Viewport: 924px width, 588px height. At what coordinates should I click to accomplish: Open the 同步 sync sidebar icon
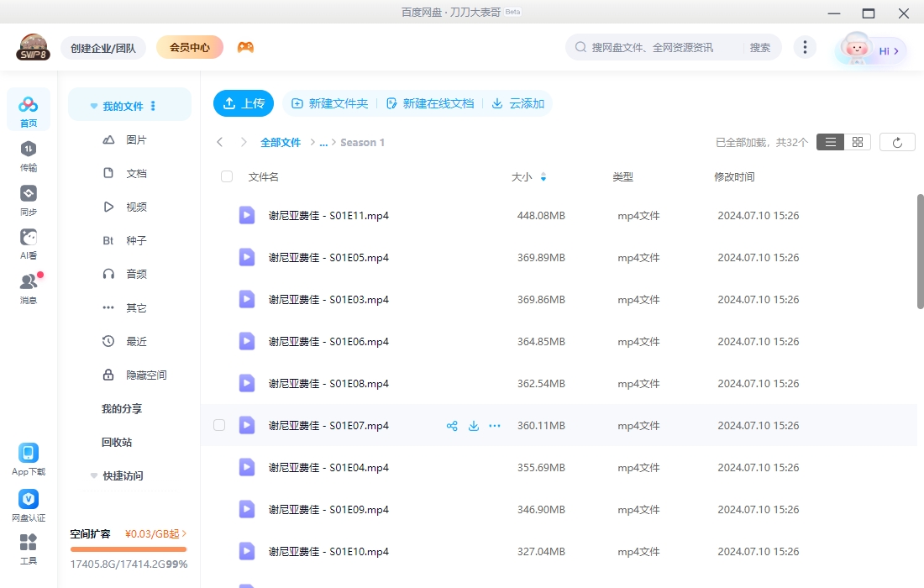point(29,200)
